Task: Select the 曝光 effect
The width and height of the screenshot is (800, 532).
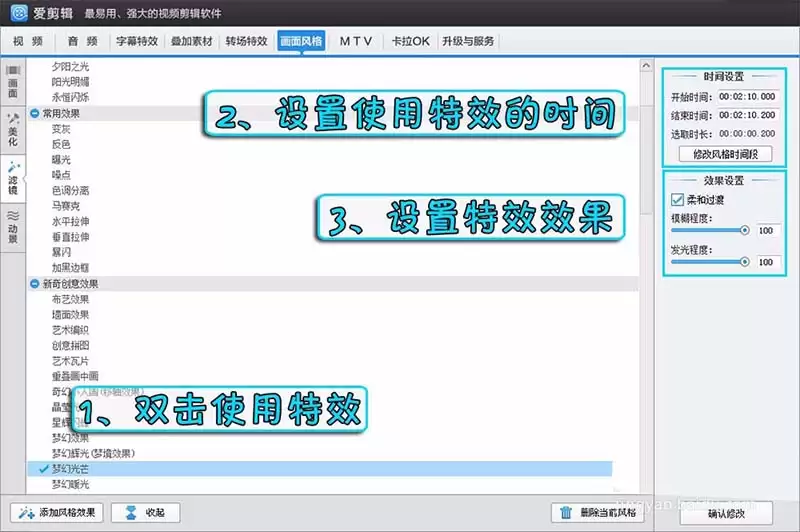Action: click(x=61, y=160)
